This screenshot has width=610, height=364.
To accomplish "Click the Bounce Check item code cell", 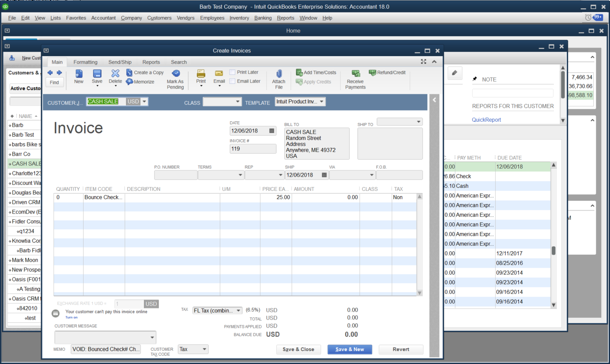I will click(104, 197).
